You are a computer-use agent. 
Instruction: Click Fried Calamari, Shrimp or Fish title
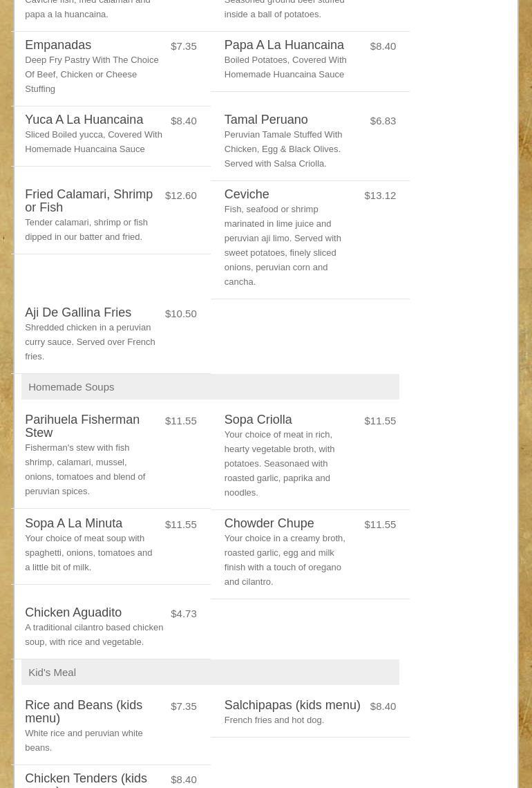88,201
